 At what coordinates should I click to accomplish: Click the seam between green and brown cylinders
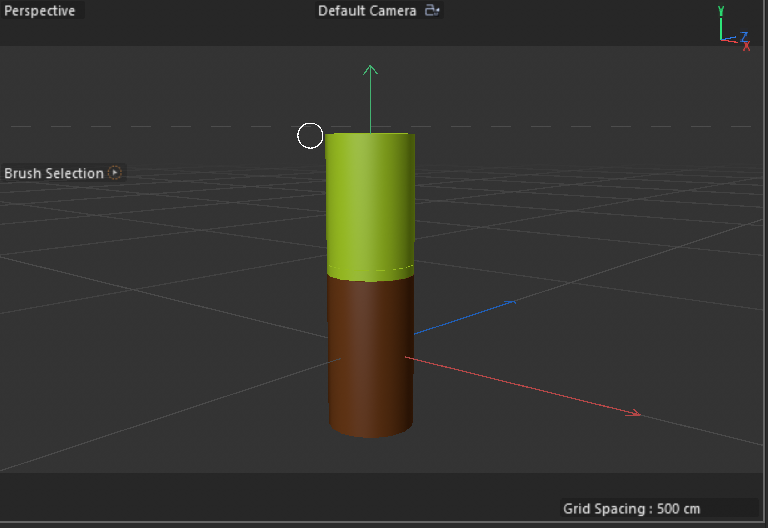[370, 275]
